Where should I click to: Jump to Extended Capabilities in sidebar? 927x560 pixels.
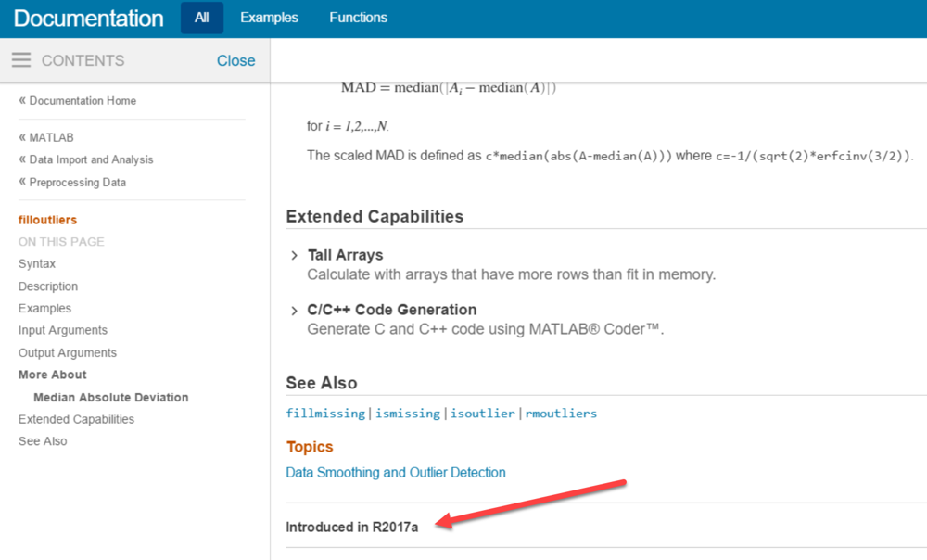(76, 419)
